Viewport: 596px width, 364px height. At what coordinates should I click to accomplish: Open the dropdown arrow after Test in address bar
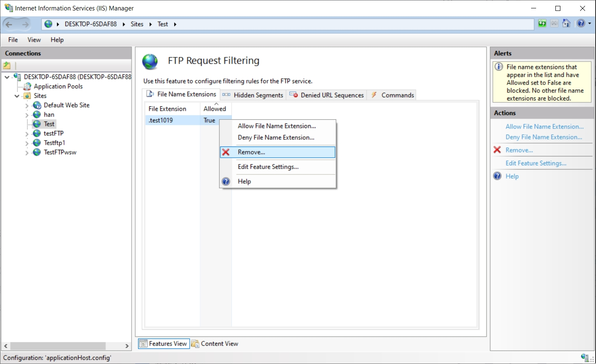tap(175, 24)
